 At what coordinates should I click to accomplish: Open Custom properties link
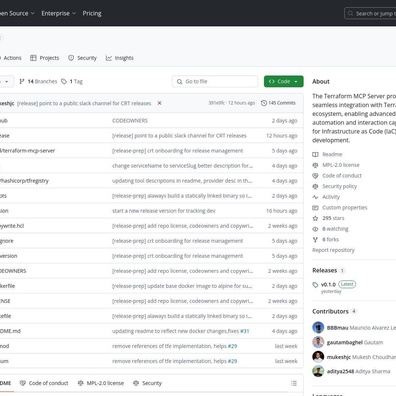[345, 208]
